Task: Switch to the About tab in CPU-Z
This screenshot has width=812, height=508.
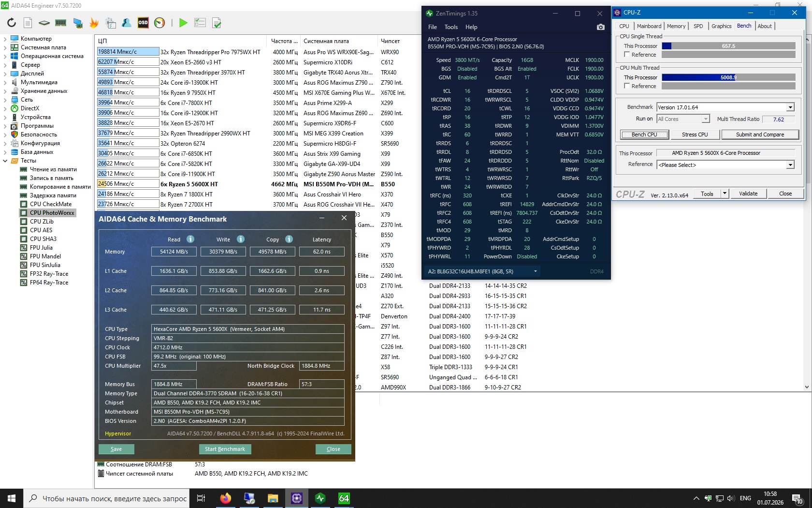Action: [765, 26]
